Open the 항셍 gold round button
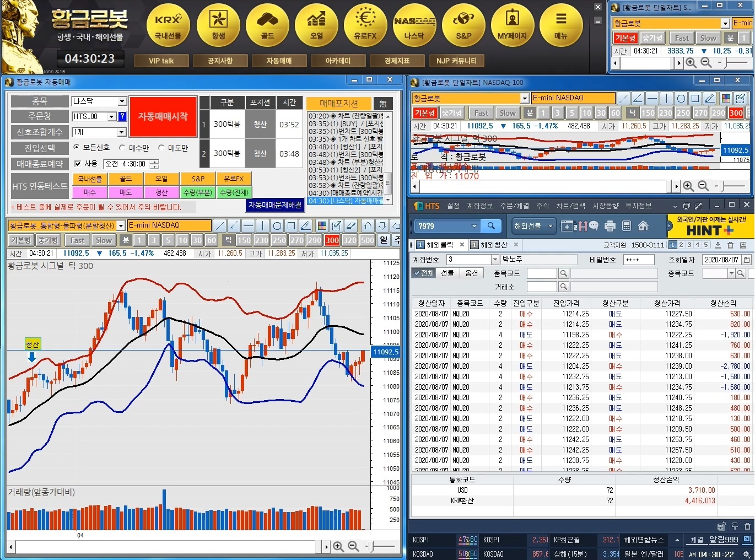This screenshot has width=755, height=560. click(218, 25)
